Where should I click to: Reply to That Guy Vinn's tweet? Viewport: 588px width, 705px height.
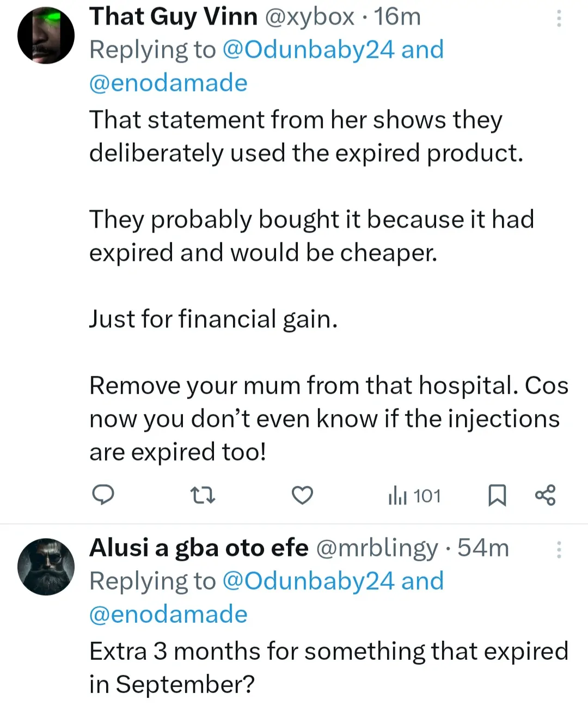click(102, 495)
